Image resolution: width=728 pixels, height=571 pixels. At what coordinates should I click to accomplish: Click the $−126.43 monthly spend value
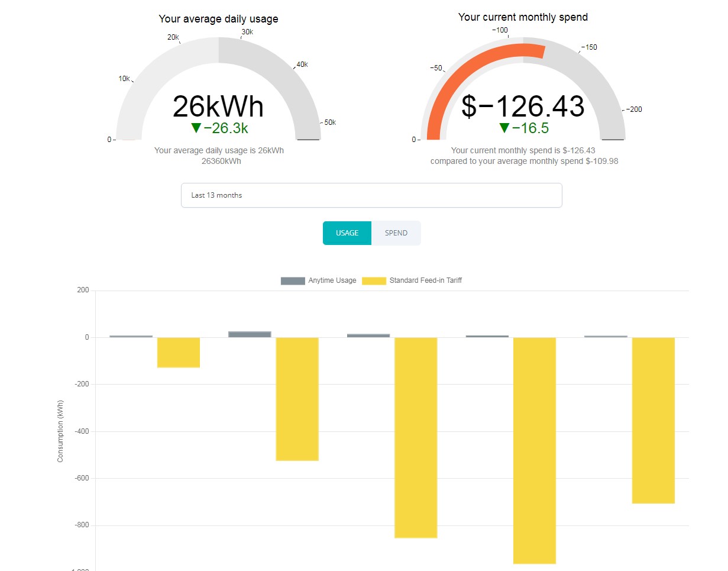[523, 107]
